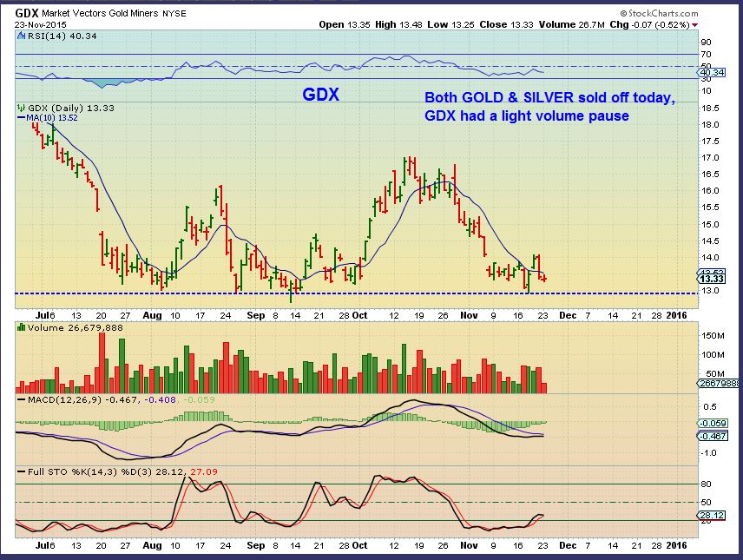
Task: Click the -1.0 MACD axis label
Action: (x=708, y=453)
